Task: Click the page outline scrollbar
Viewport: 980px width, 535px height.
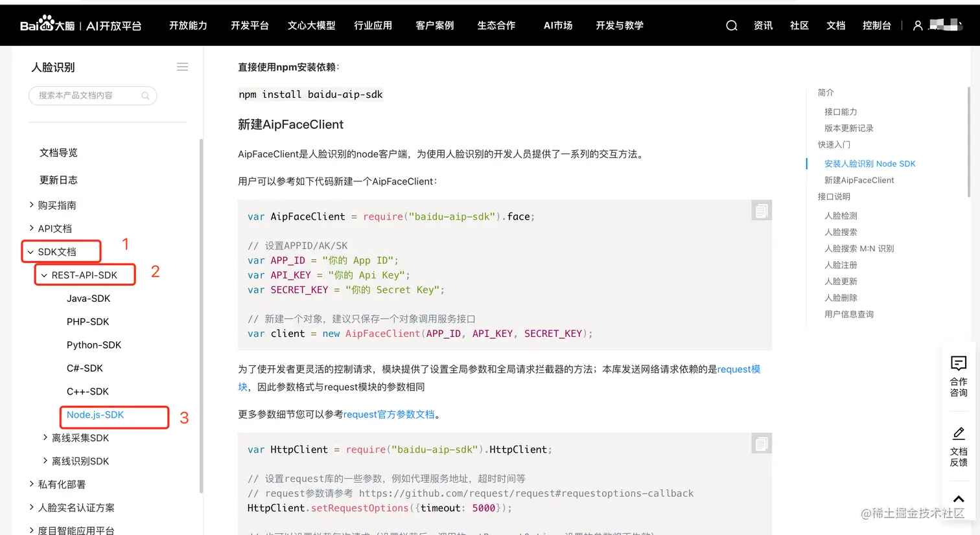Action: coord(969,141)
